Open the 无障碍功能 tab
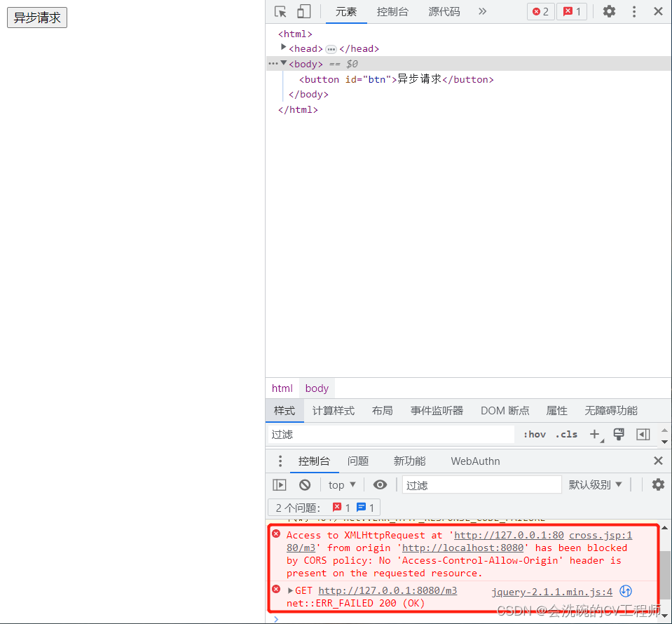Screen dimensions: 672x624 coord(611,411)
